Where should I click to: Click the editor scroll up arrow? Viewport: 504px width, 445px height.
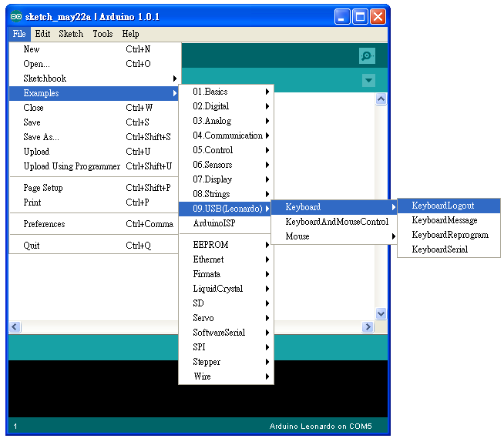(x=381, y=99)
